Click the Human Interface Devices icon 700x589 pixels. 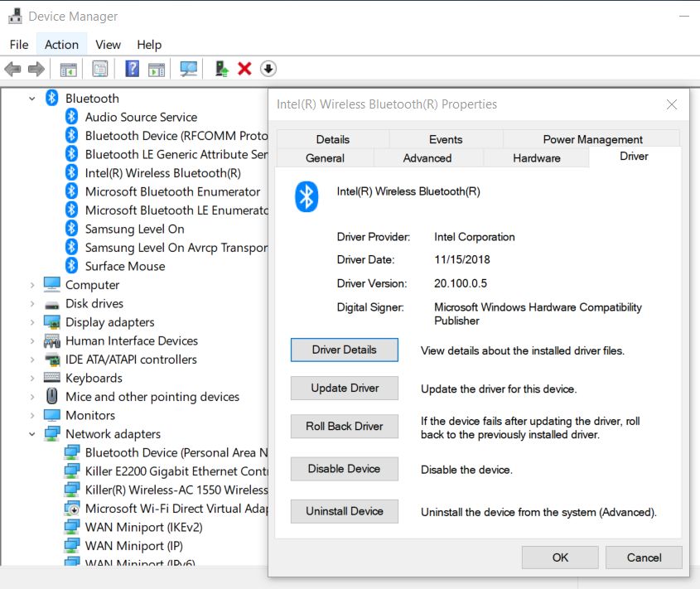click(52, 341)
